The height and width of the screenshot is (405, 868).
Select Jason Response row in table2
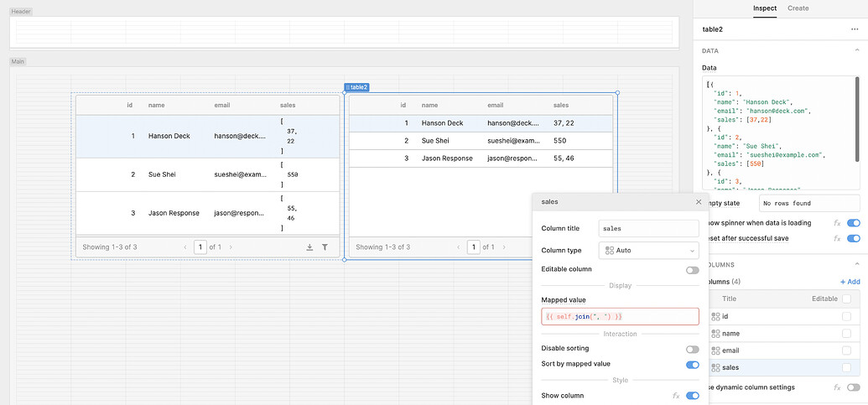coord(481,158)
